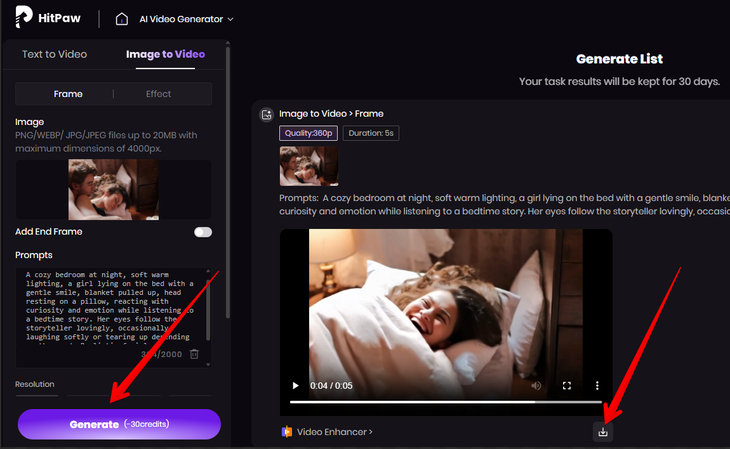Select the Image to Video tab

(x=165, y=54)
